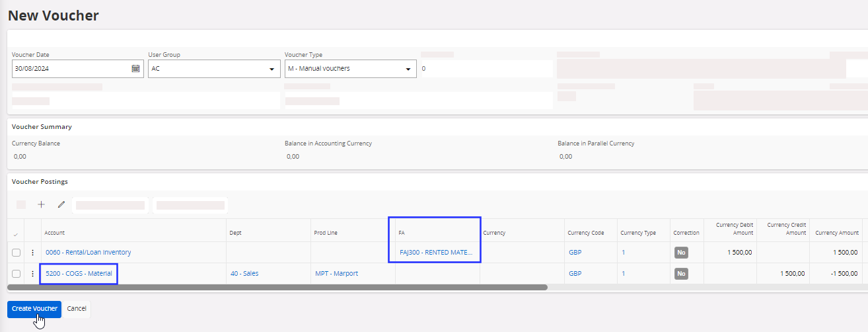
Task: Toggle Correction 'No' on the first posting
Action: [682, 253]
